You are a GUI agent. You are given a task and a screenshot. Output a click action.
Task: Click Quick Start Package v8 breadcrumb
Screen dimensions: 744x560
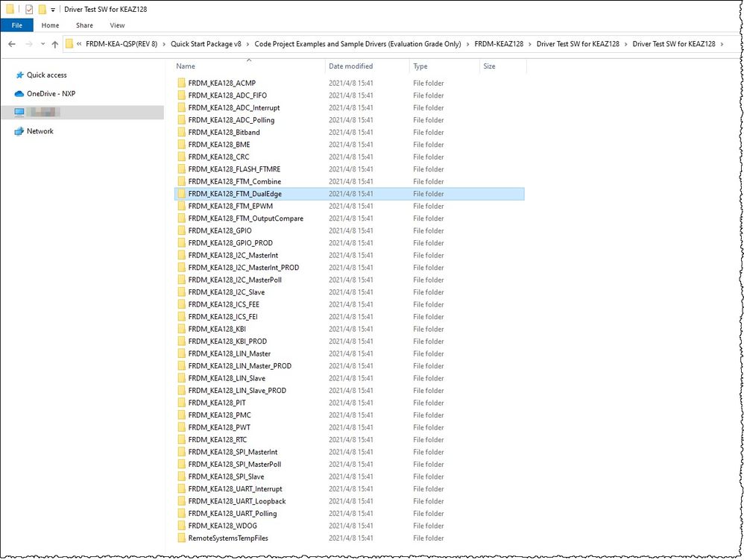(206, 44)
